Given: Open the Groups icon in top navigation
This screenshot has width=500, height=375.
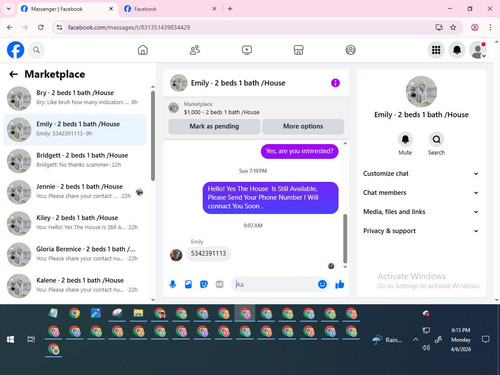Looking at the screenshot, I should (x=350, y=50).
